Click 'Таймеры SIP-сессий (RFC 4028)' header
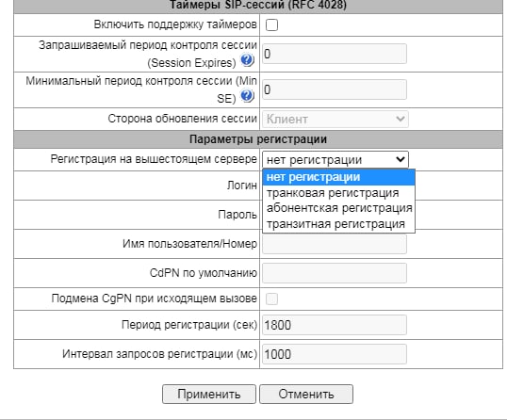The width and height of the screenshot is (507, 420). pyautogui.click(x=258, y=6)
